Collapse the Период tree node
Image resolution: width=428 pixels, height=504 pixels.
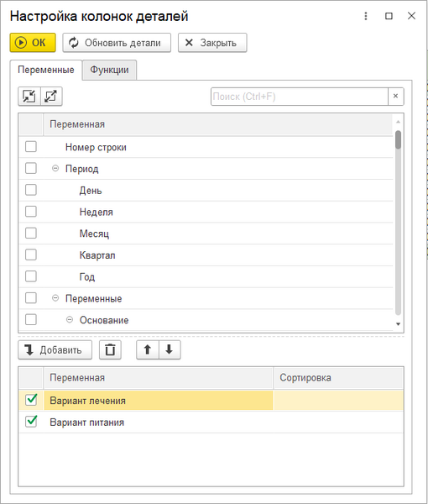pos(55,168)
